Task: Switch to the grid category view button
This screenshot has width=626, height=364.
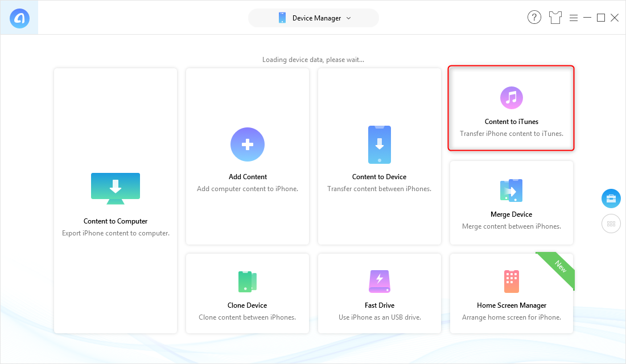Action: coord(611,224)
